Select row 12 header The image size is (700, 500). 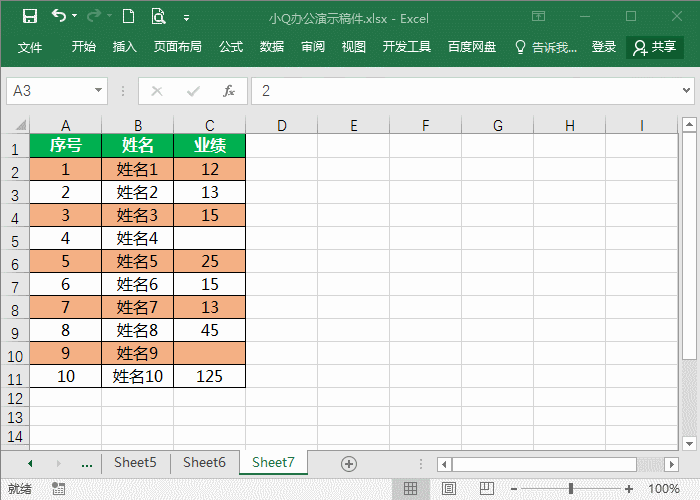[15, 398]
